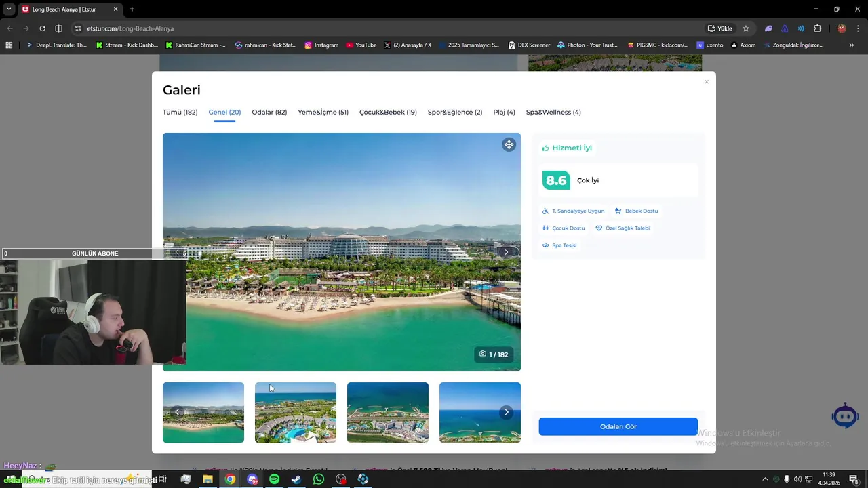
Task: Click the Çocuk Dostu feature tag
Action: pos(563,228)
